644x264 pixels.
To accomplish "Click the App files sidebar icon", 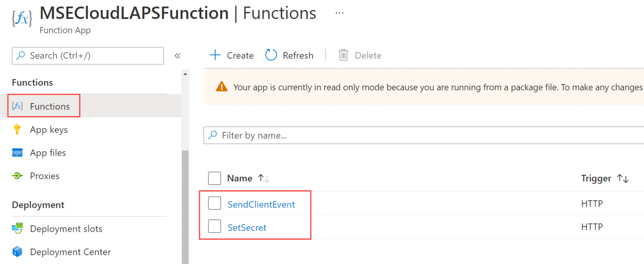I will click(17, 153).
